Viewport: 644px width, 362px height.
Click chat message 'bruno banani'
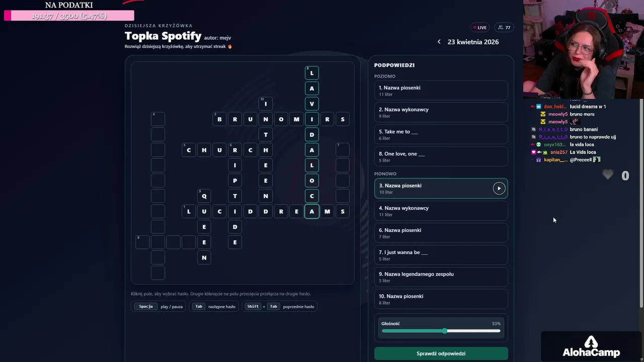[584, 129]
